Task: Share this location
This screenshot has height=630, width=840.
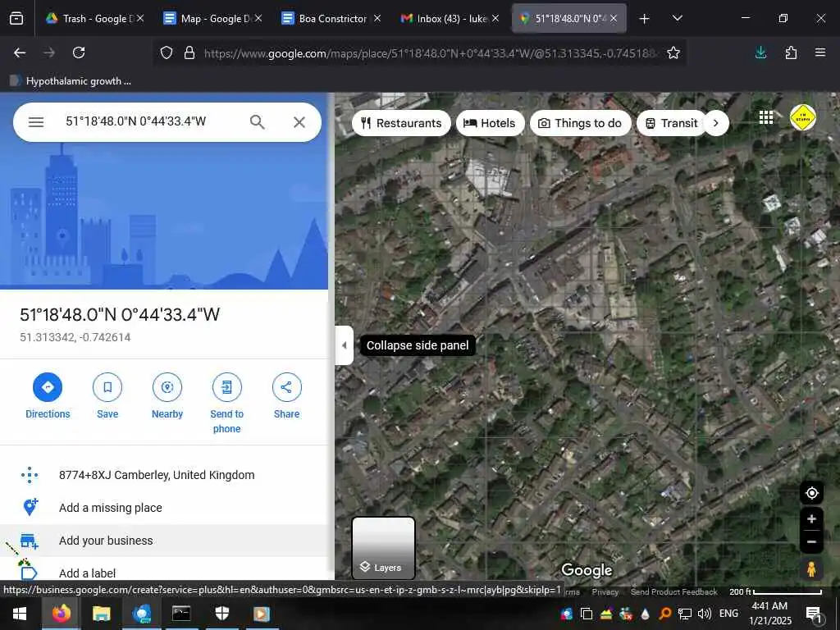Action: (x=286, y=396)
